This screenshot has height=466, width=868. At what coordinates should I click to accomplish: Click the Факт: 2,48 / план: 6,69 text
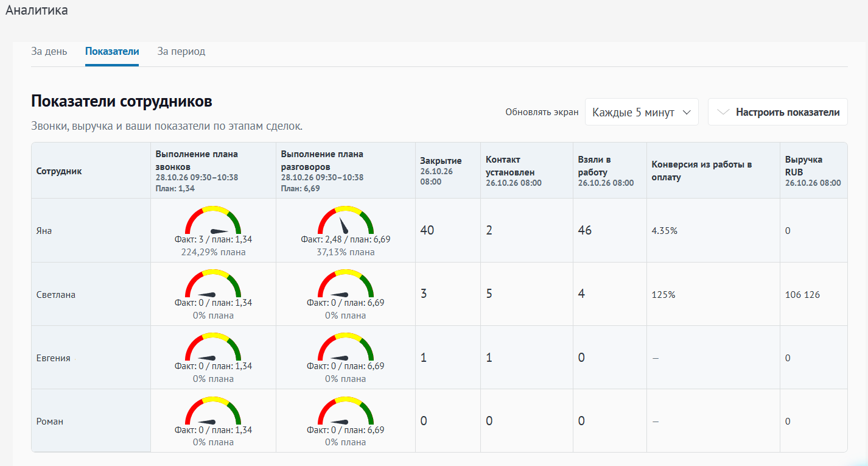346,239
